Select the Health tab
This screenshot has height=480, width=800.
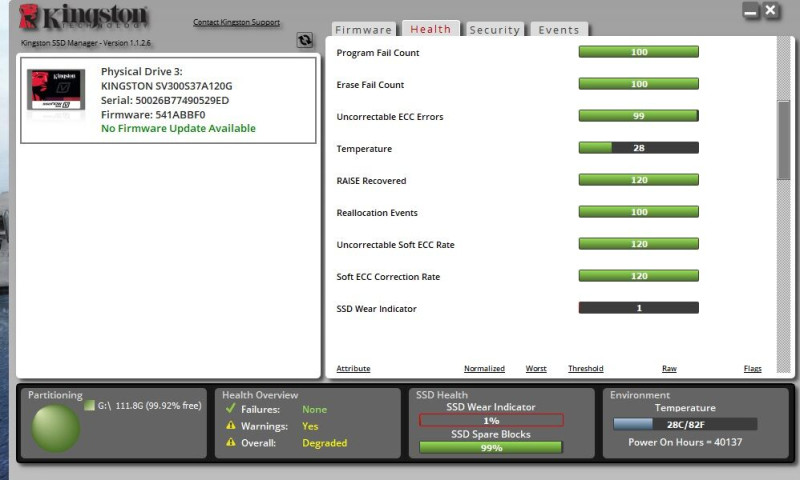[x=431, y=29]
